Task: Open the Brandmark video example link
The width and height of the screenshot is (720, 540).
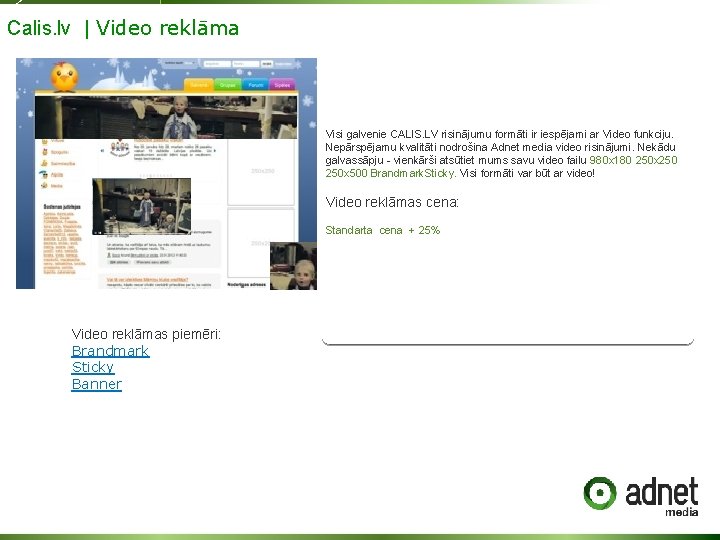Action: 110,351
